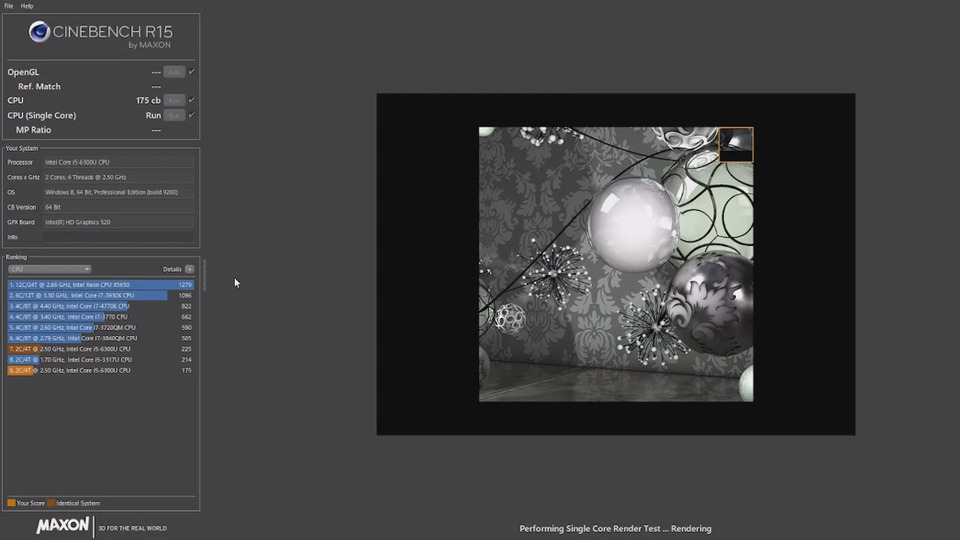Select ranking row 7 i5-6300U scoring 225
The width and height of the screenshot is (960, 540).
click(x=101, y=349)
